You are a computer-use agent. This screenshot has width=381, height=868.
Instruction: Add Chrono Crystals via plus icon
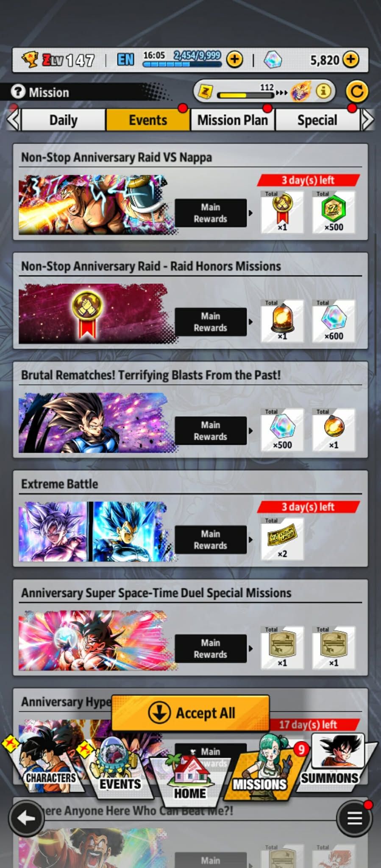(x=350, y=59)
